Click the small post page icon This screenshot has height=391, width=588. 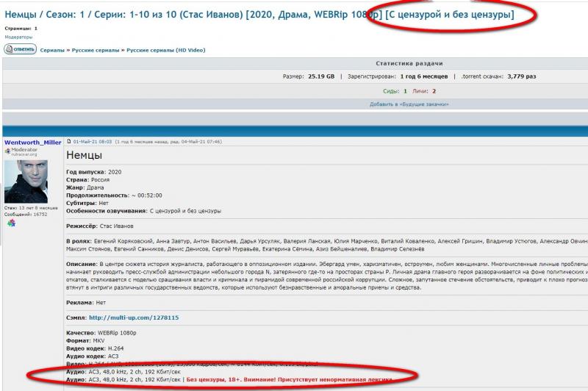(69, 140)
